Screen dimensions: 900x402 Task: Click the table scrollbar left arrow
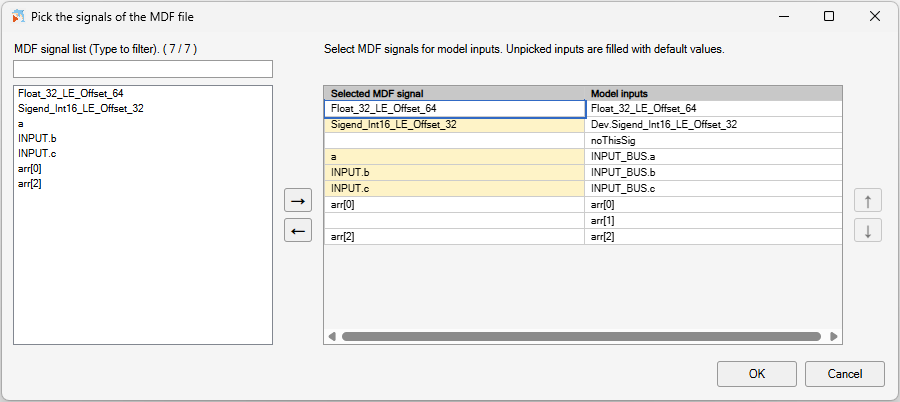point(332,337)
